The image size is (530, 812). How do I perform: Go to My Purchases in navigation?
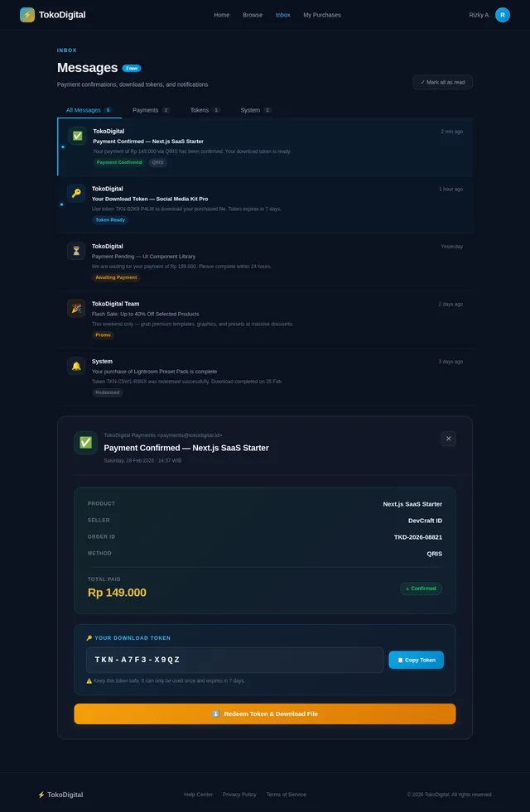(322, 15)
